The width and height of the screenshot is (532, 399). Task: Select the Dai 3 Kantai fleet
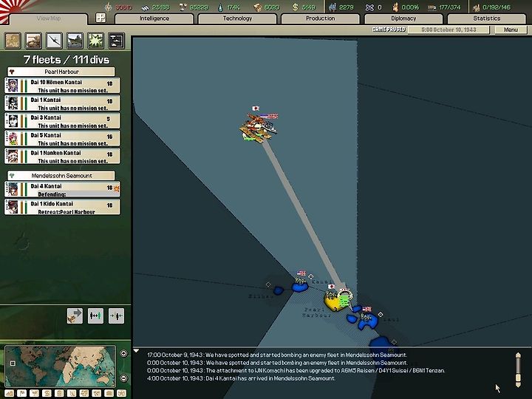[62, 120]
